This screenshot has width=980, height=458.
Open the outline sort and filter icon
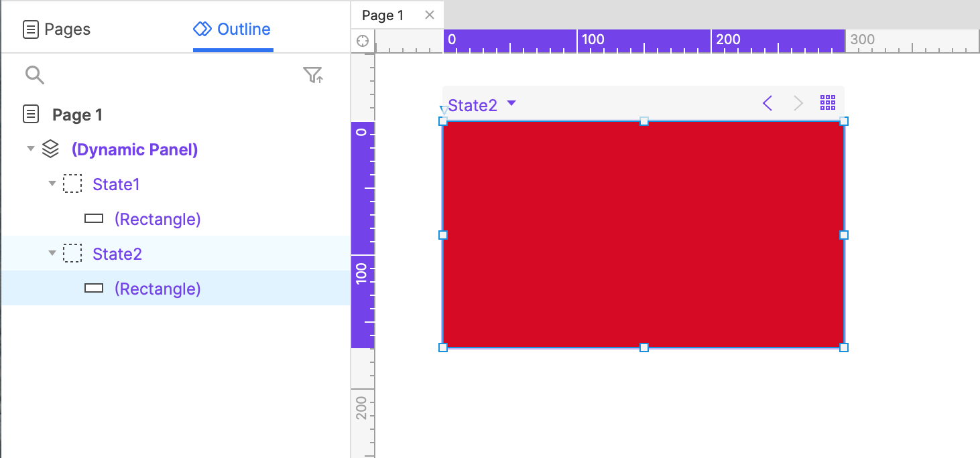click(313, 75)
